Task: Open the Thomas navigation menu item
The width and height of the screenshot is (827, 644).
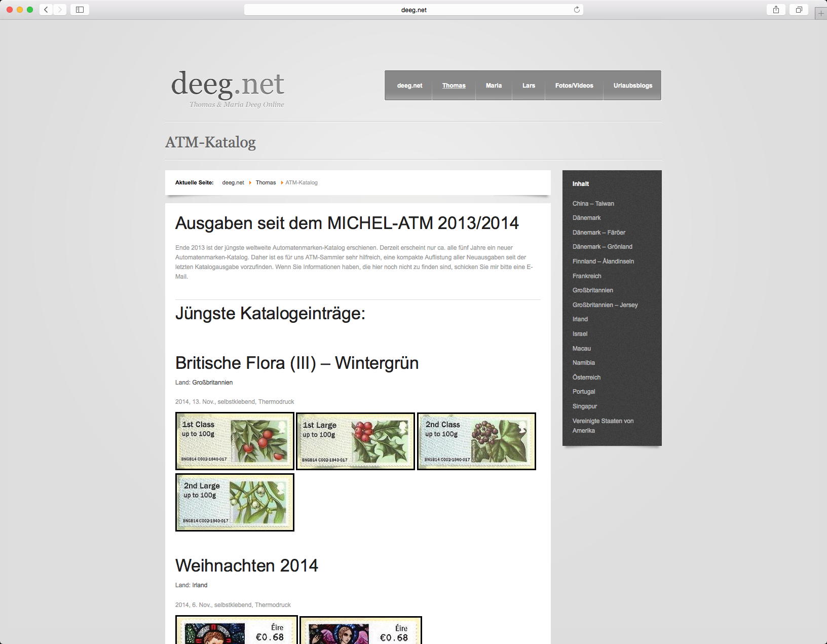Action: pos(454,86)
